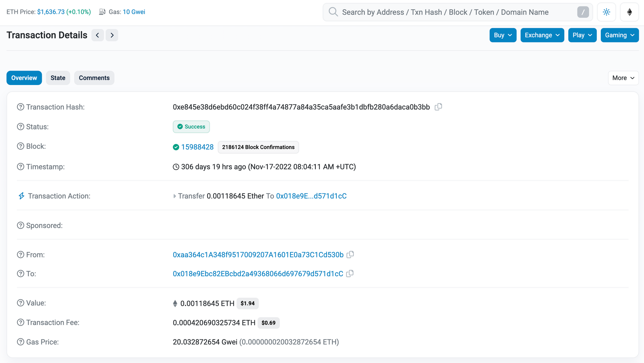Click the help icon beside Transaction Fee
The width and height of the screenshot is (644, 363).
[x=20, y=322]
